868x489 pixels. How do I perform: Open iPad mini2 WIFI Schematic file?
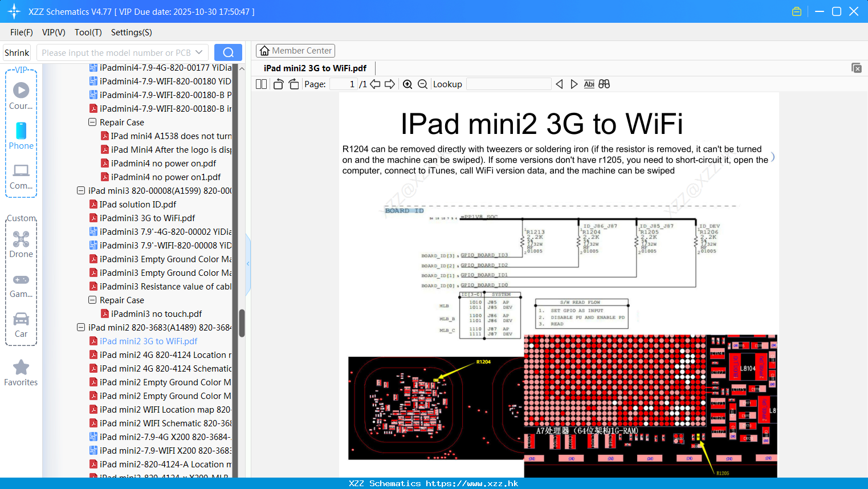coord(165,423)
